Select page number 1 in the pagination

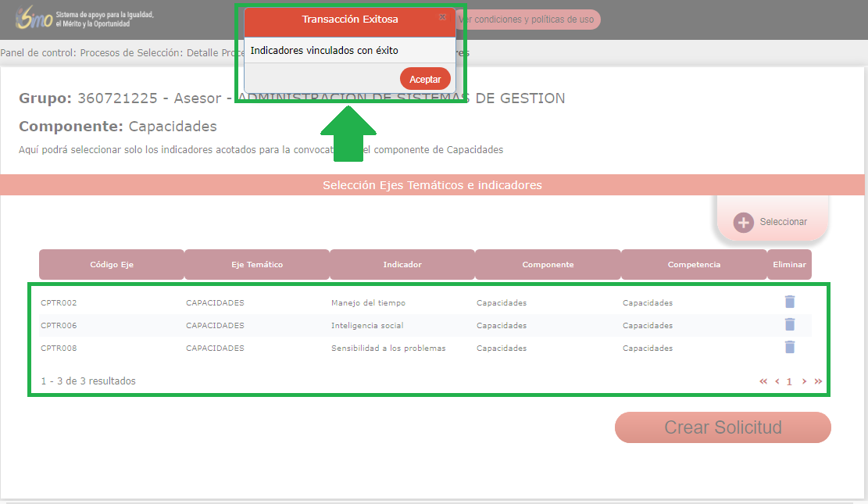(790, 381)
